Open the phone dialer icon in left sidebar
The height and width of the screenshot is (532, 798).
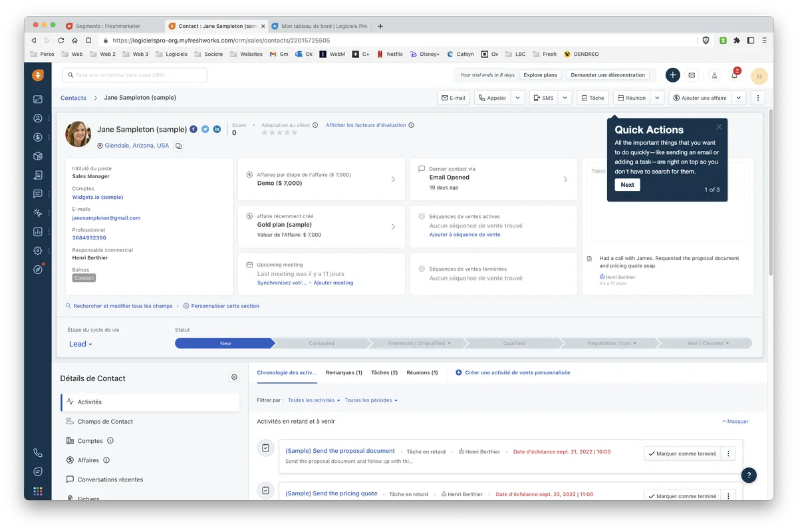38,453
